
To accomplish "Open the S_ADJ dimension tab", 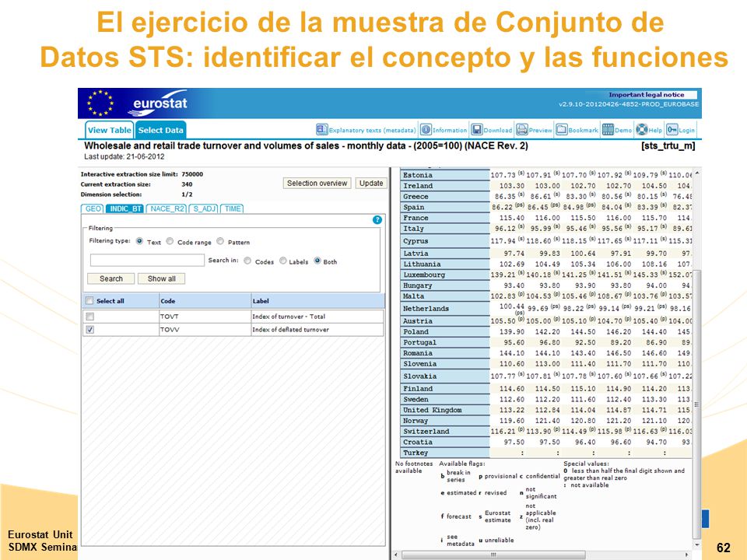I will coord(204,208).
